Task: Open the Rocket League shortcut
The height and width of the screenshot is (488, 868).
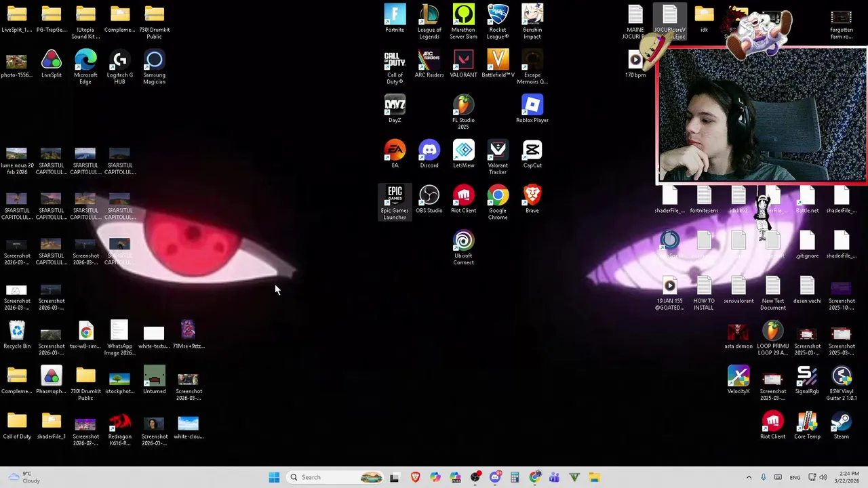Action: point(498,21)
